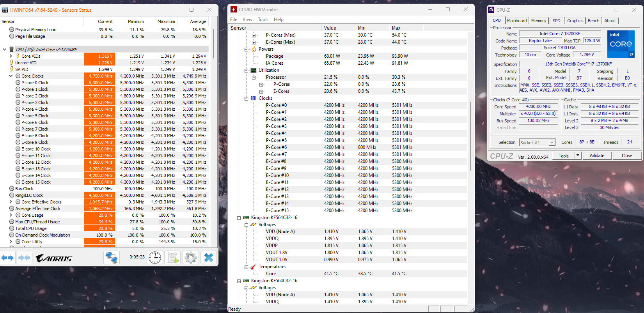Click Ring/LLC Clock sensor icon
644x313 pixels.
12,195
